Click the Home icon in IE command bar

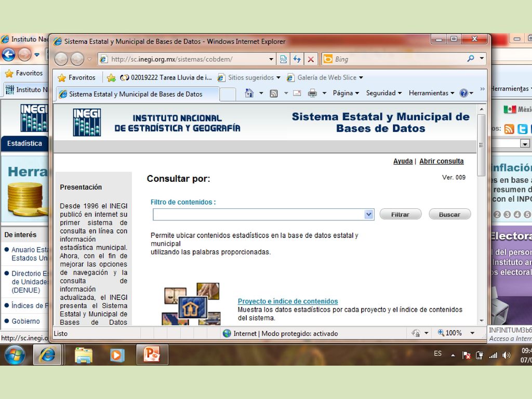click(249, 93)
